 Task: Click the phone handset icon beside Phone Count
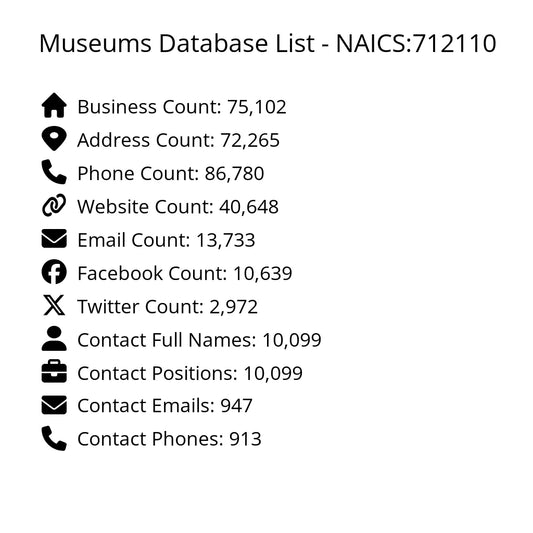tap(54, 172)
